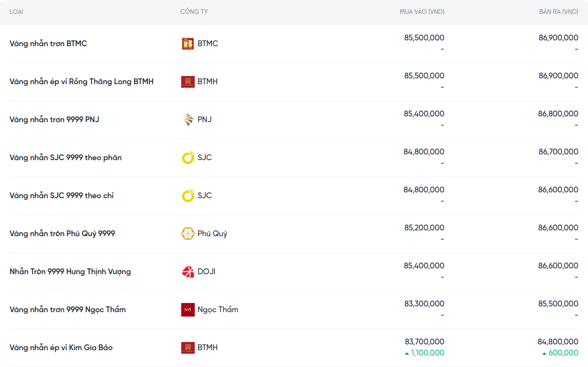Click the SJC logo in theo phân row

188,158
